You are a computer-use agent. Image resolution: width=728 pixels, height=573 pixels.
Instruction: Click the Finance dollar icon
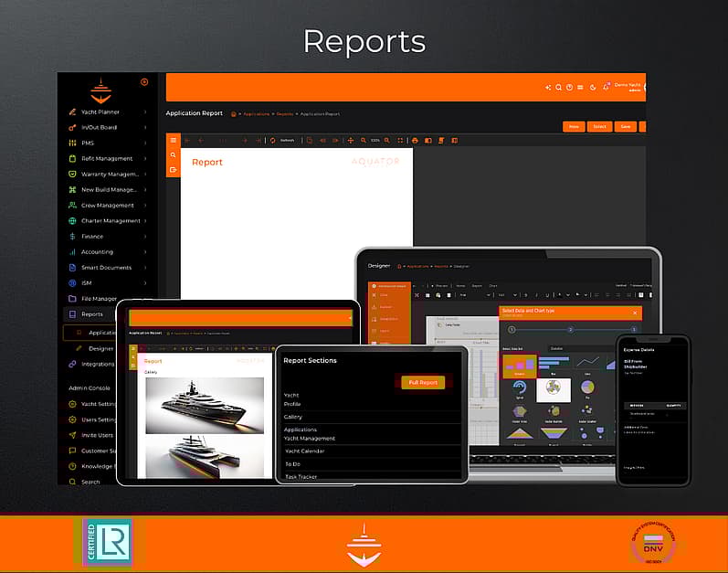click(72, 237)
